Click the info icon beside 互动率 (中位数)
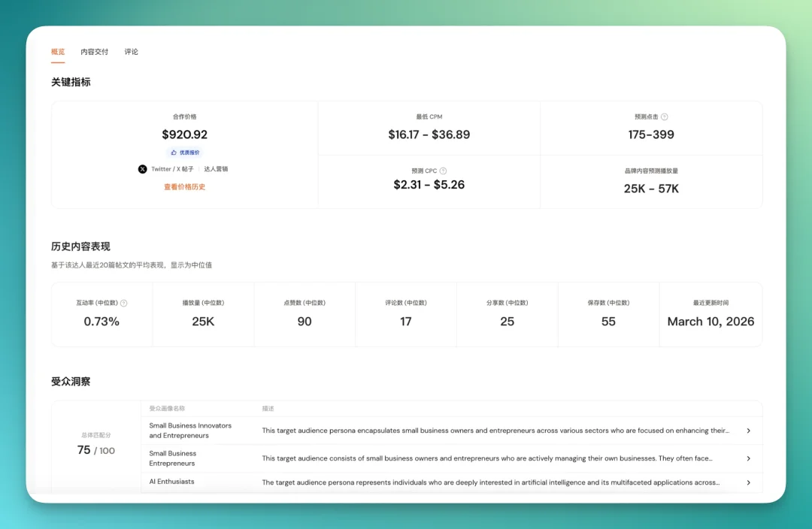 tap(124, 304)
